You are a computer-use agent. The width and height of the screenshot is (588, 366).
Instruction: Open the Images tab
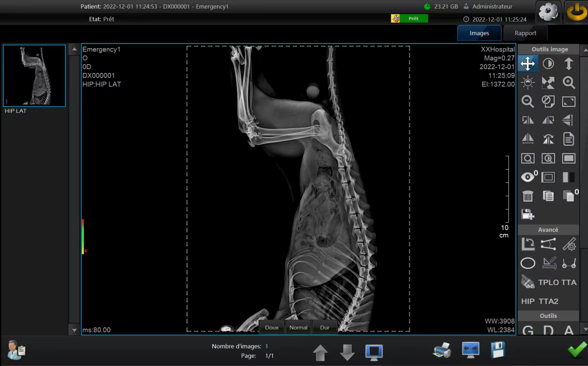(x=479, y=33)
